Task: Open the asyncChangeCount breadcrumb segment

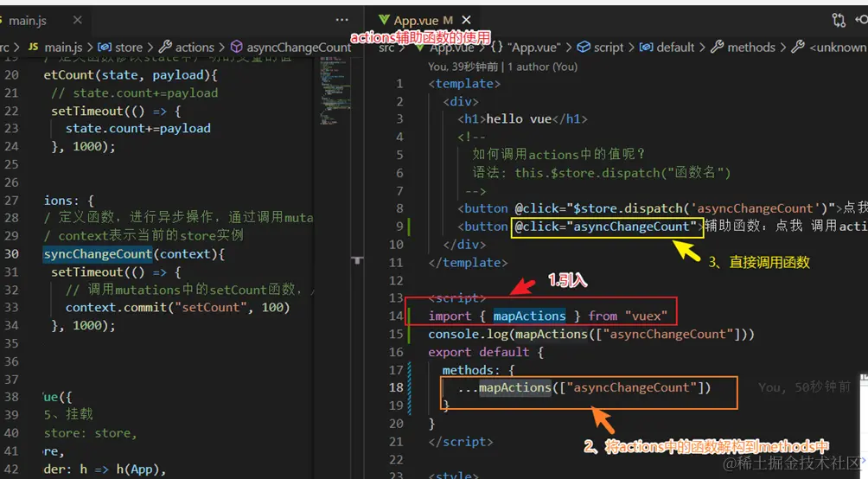Action: [x=299, y=48]
